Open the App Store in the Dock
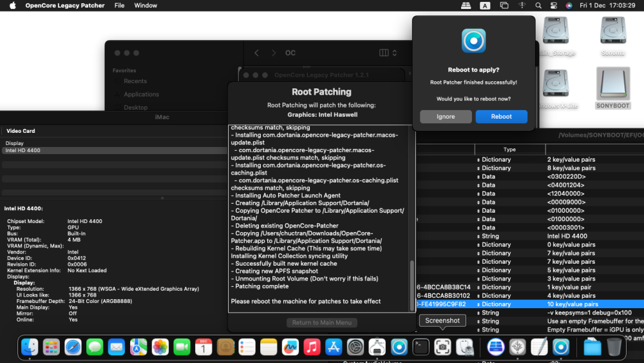 point(334,348)
